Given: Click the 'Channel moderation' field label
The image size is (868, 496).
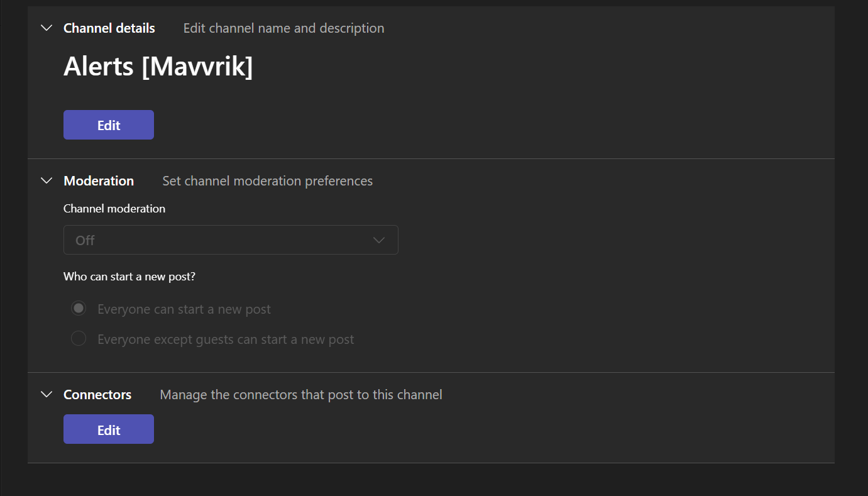Looking at the screenshot, I should coord(114,209).
